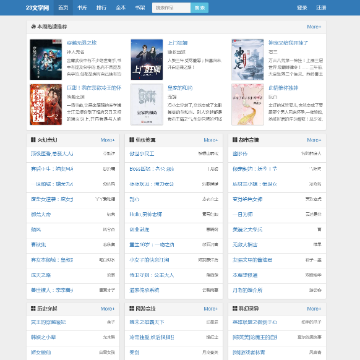The width and height of the screenshot is (360, 360).
Task: Open the 书架 navigation tab
Action: point(140,8)
